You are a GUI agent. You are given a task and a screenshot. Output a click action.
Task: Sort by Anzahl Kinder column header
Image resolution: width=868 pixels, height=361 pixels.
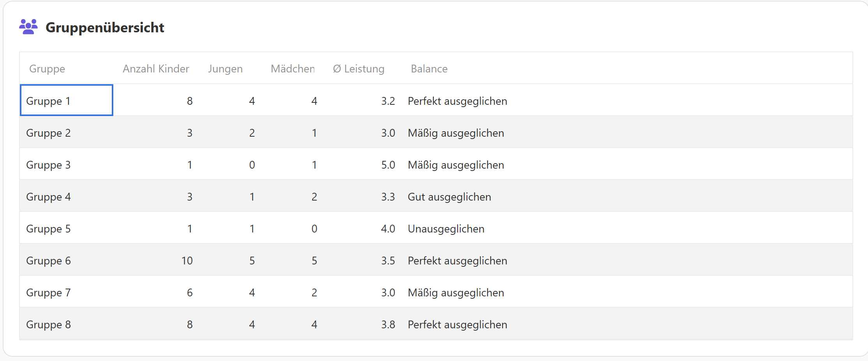click(156, 69)
